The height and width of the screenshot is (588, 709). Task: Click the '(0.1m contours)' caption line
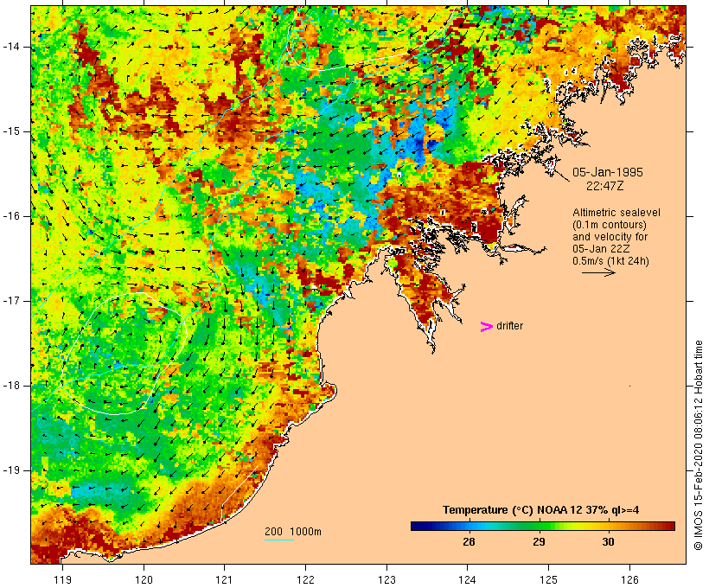pyautogui.click(x=610, y=225)
